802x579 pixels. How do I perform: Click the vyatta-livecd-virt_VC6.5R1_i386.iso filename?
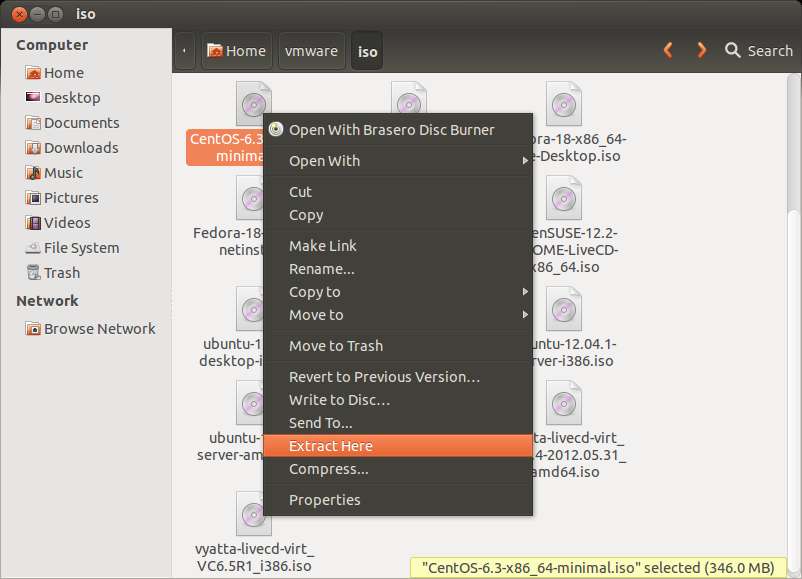tap(254, 558)
